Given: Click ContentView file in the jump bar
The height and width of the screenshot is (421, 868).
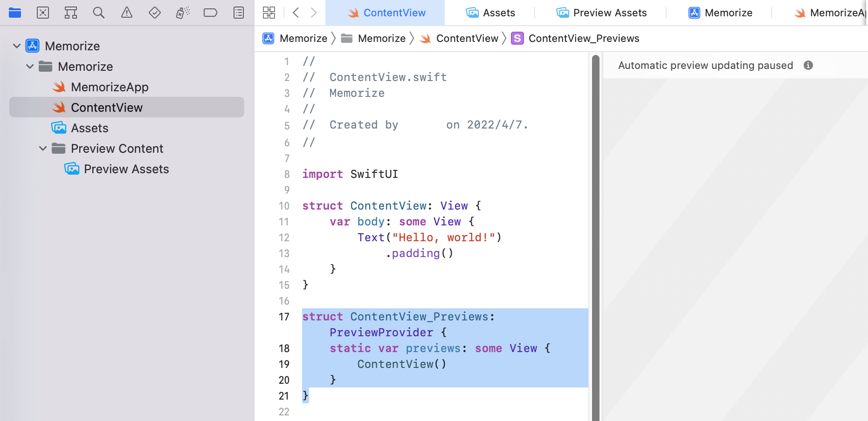Looking at the screenshot, I should tap(459, 38).
